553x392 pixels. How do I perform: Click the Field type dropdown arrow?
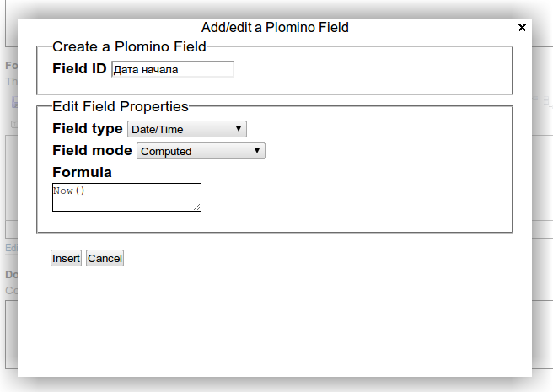tap(239, 129)
